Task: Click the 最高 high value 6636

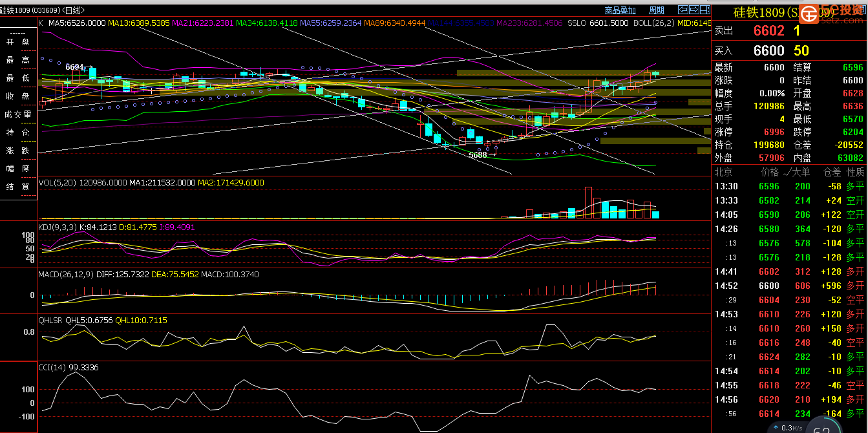Action: click(x=852, y=107)
